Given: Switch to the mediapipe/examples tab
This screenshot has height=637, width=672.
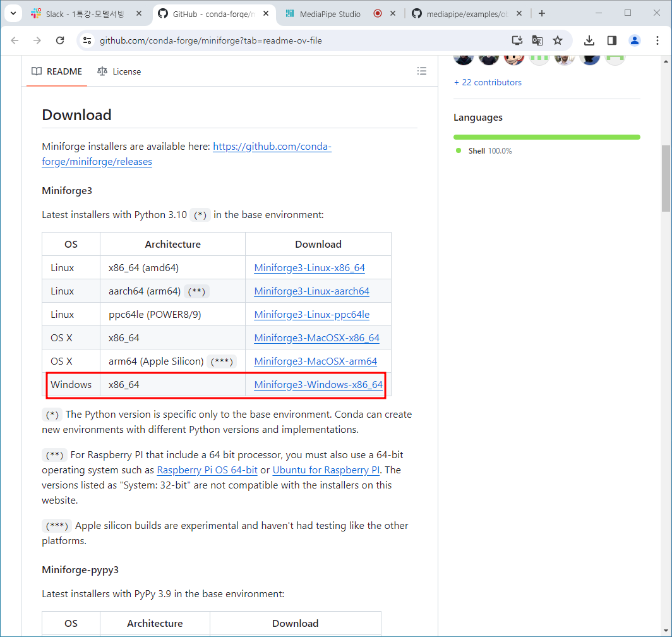Looking at the screenshot, I should [x=467, y=14].
